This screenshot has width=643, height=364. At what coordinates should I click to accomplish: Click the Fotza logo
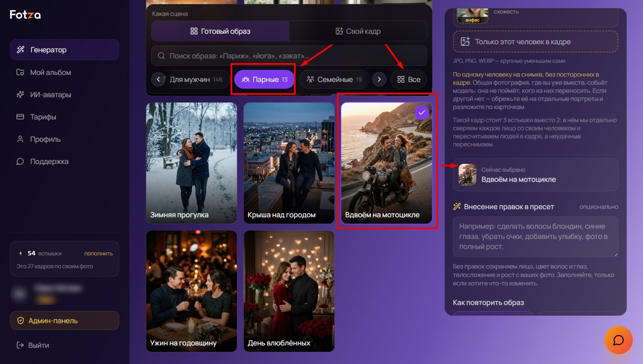pos(25,15)
